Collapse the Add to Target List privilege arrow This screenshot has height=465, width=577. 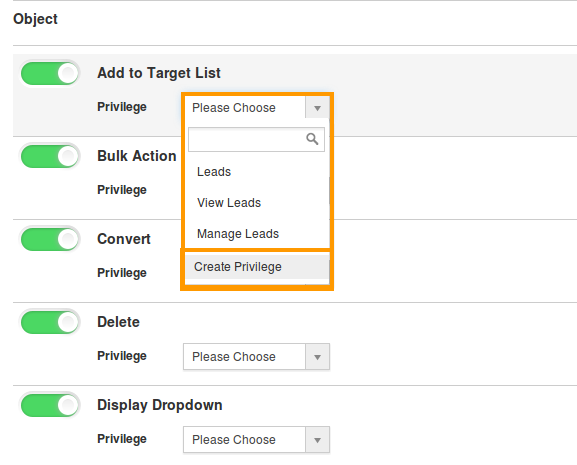[x=317, y=108]
